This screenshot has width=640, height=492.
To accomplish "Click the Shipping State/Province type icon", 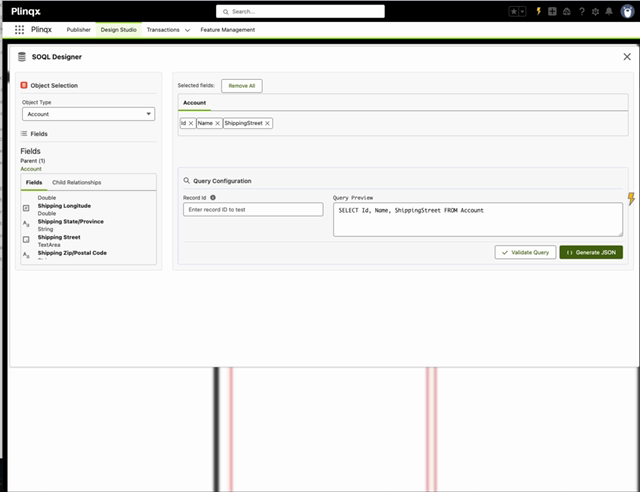I will click(26, 224).
